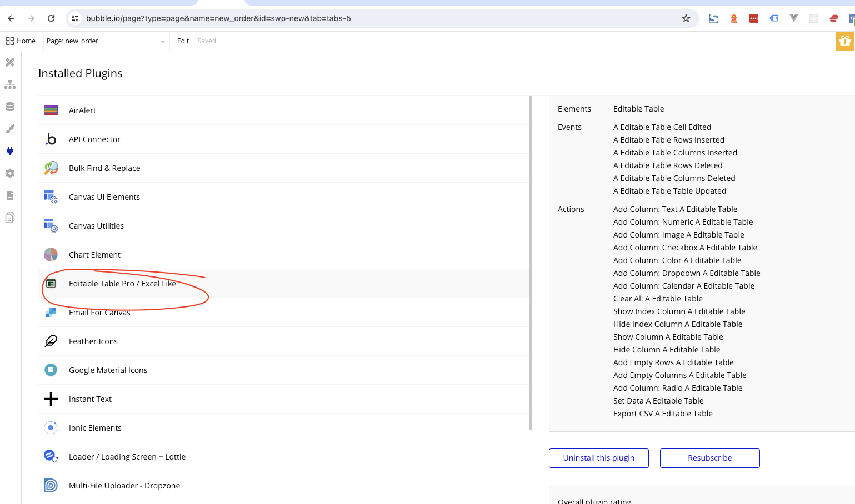
Task: Select Editable Table Pro / Excel Like
Action: pyautogui.click(x=283, y=284)
